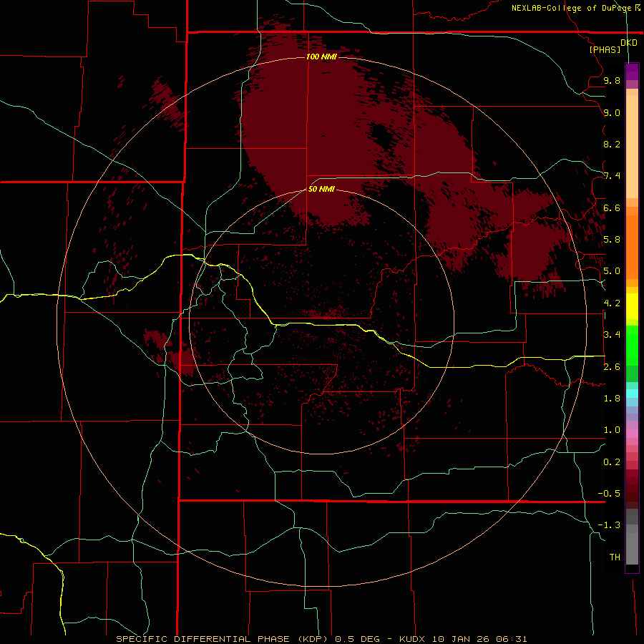The width and height of the screenshot is (644, 644).
Task: Click the 1.0 scale value
Action: click(612, 430)
